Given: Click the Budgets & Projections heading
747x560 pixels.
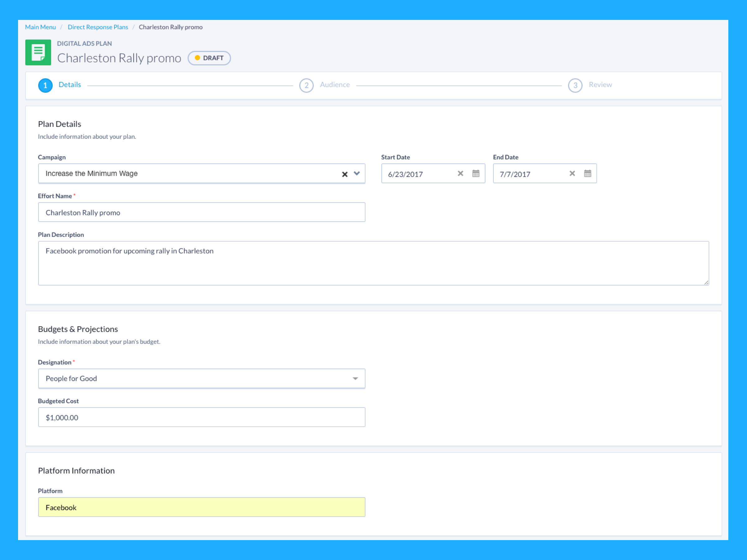Looking at the screenshot, I should tap(78, 329).
